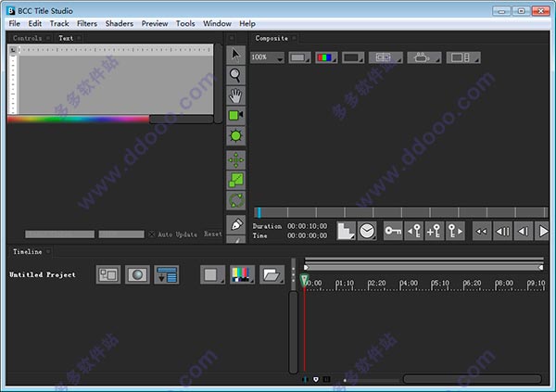Click inside the gray text editing area
Screen dimensions: 556x392
pos(116,84)
